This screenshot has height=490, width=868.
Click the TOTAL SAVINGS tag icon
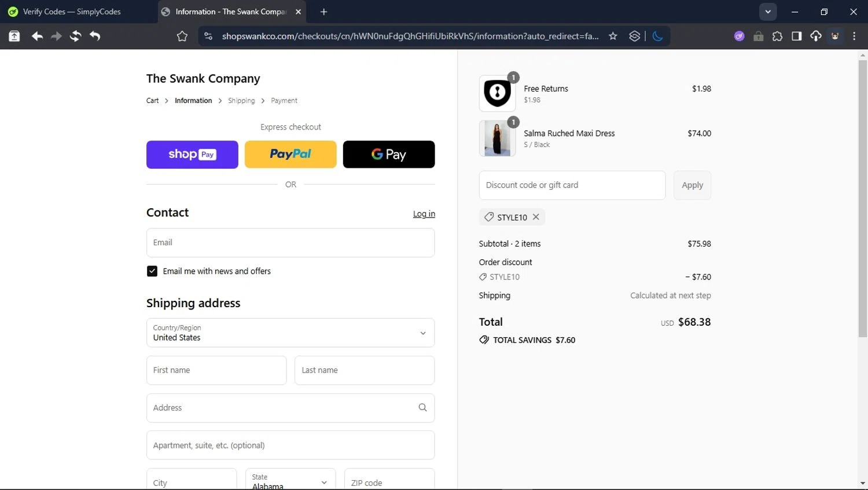coord(484,340)
